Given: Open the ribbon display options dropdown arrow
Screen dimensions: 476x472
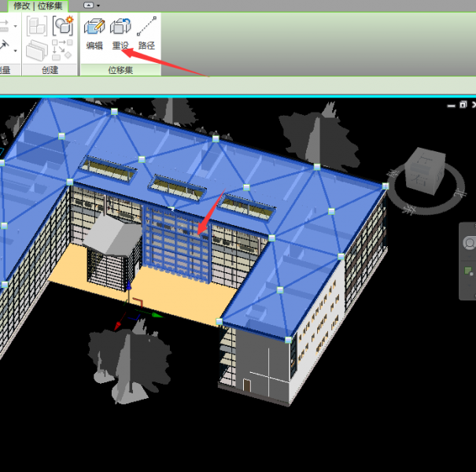Looking at the screenshot, I should pyautogui.click(x=98, y=6).
